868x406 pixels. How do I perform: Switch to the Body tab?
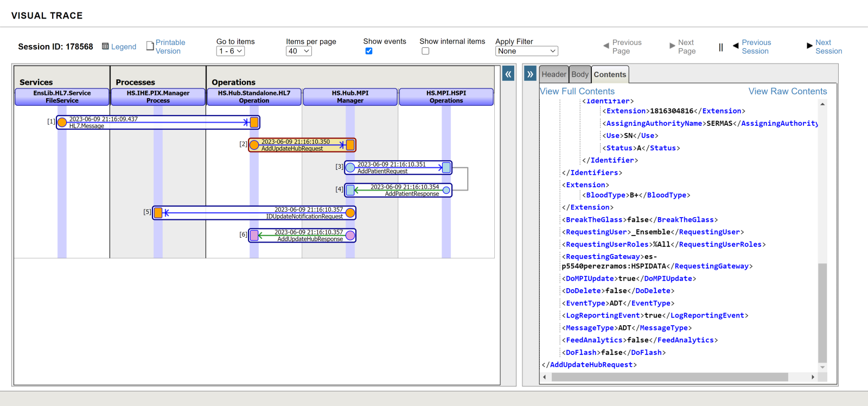[x=579, y=74]
